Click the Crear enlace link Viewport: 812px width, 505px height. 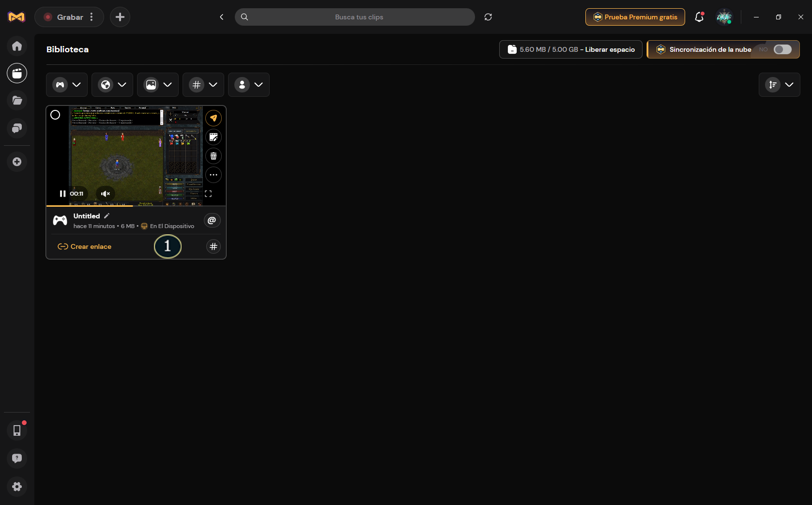tap(85, 246)
